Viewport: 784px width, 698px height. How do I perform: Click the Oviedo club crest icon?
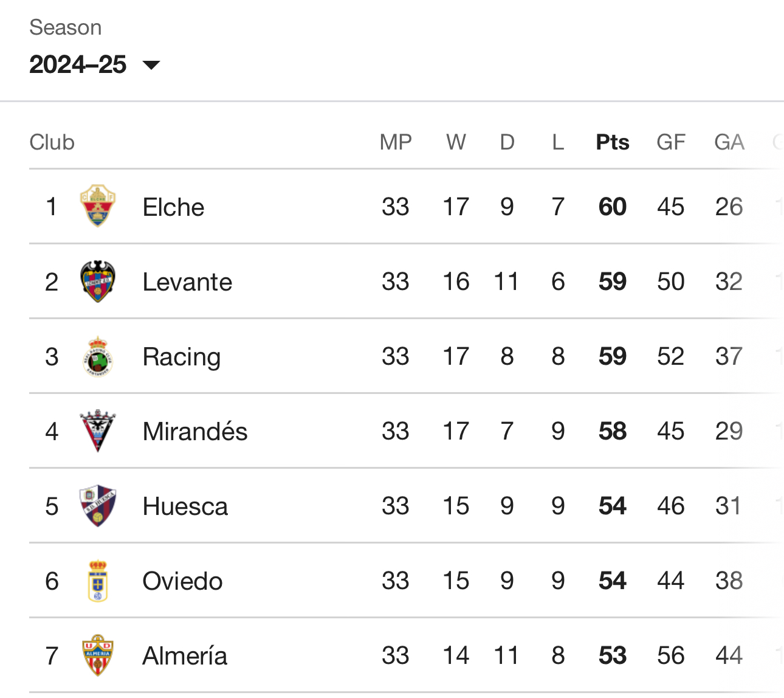(97, 581)
